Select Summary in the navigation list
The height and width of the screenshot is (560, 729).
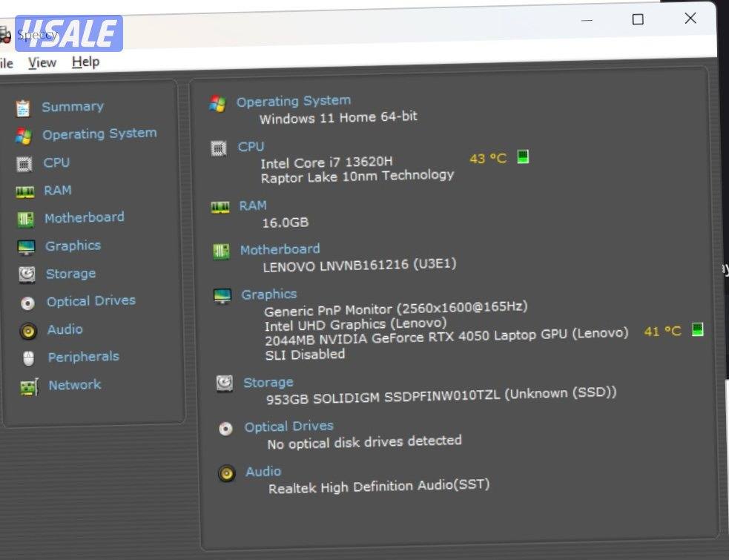pyautogui.click(x=72, y=106)
